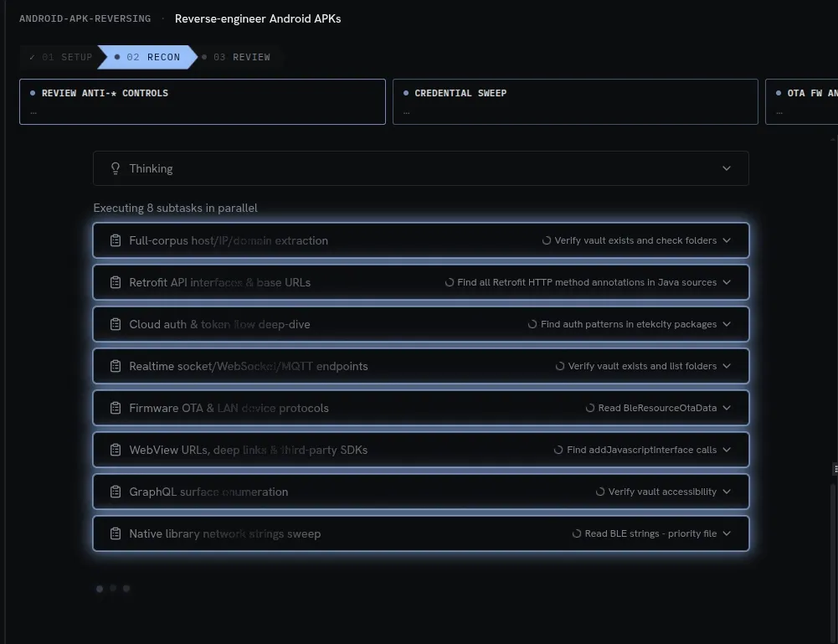This screenshot has width=838, height=644.
Task: Click clipboard icon for Full-corpus host extraction
Action: tap(116, 240)
